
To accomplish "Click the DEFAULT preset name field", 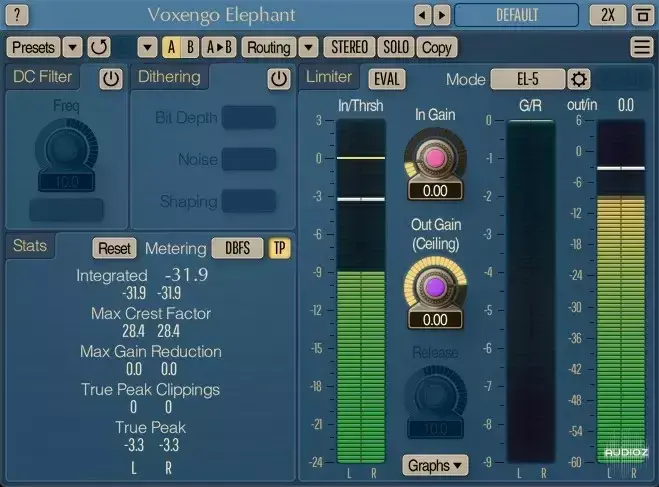I will (x=517, y=16).
